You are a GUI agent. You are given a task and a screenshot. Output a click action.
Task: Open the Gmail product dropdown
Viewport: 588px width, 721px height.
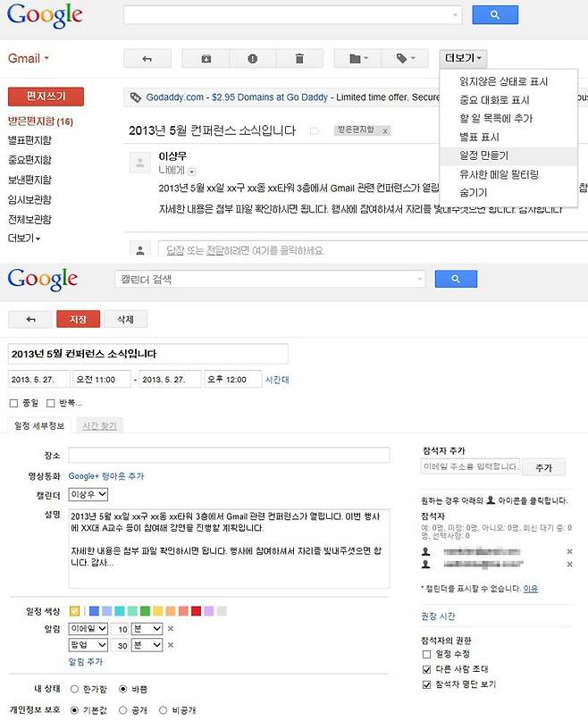pos(29,59)
